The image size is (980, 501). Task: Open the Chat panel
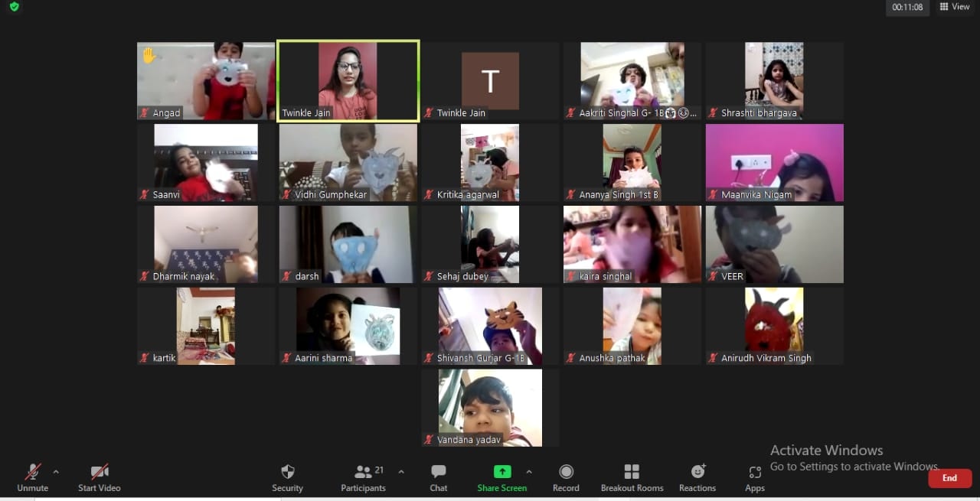[439, 477]
